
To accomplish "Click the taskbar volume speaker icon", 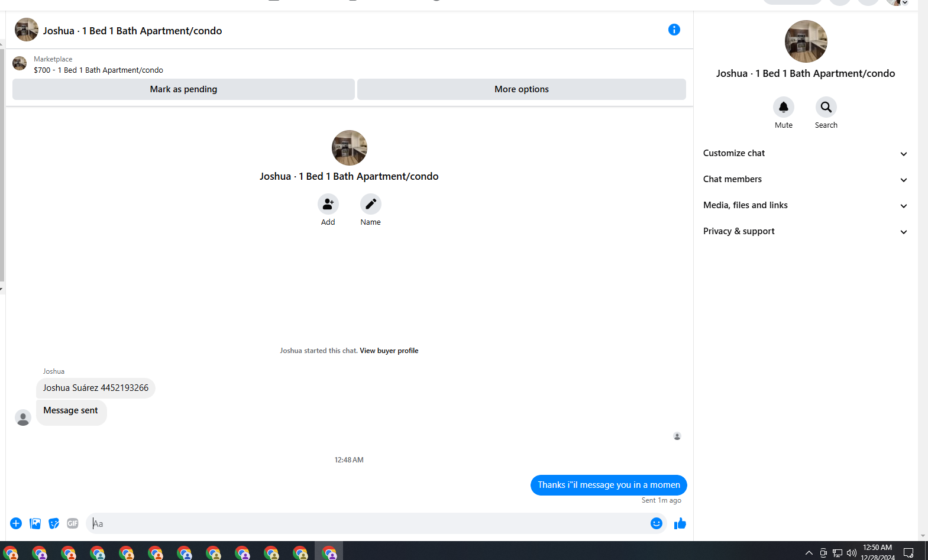I will pyautogui.click(x=852, y=553).
